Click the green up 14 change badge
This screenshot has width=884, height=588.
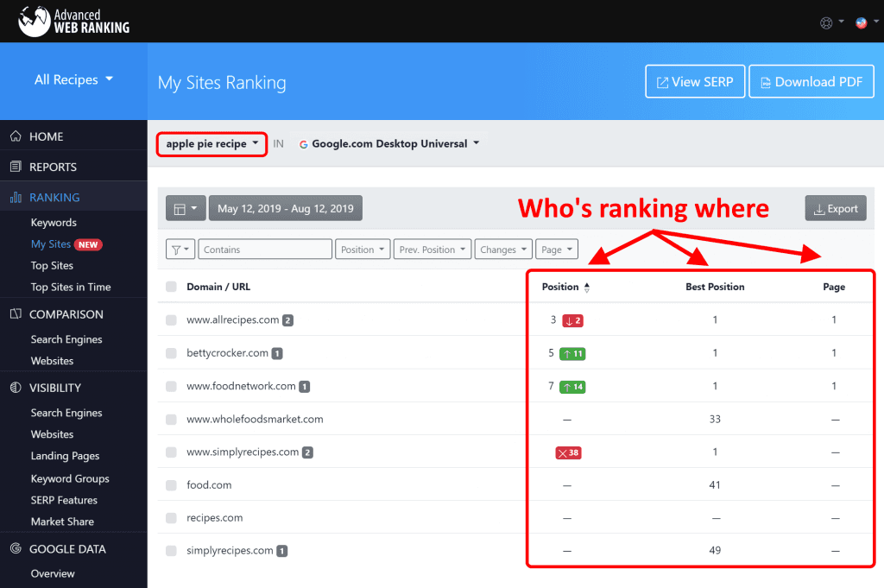[572, 387]
